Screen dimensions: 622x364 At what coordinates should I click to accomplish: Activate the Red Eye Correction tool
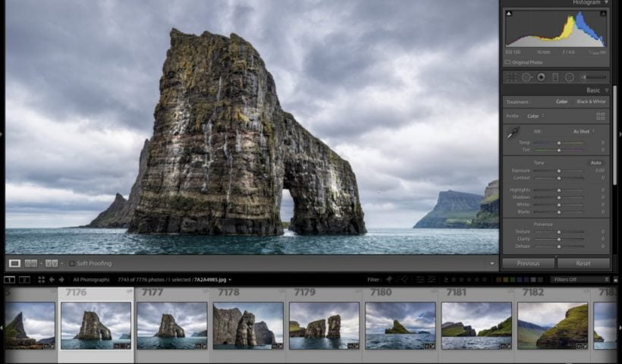tap(541, 77)
